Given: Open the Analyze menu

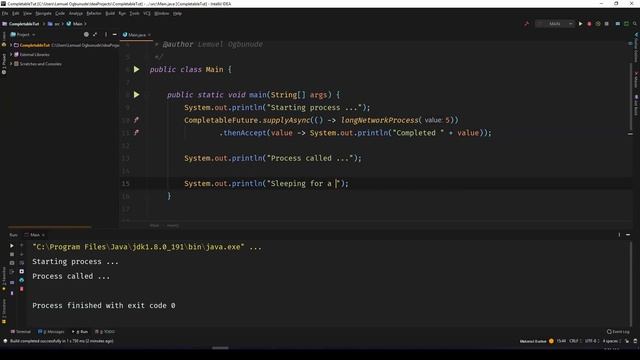Looking at the screenshot, I should (76, 13).
